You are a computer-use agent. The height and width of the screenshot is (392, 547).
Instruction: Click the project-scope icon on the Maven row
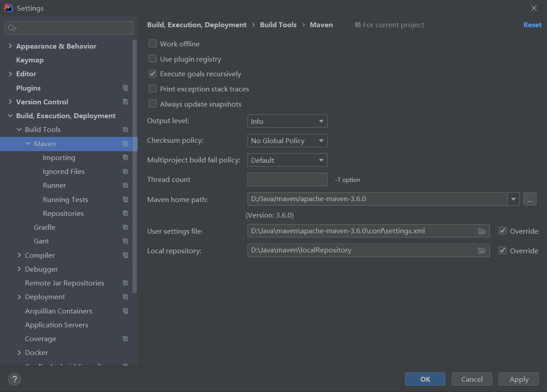coord(126,144)
